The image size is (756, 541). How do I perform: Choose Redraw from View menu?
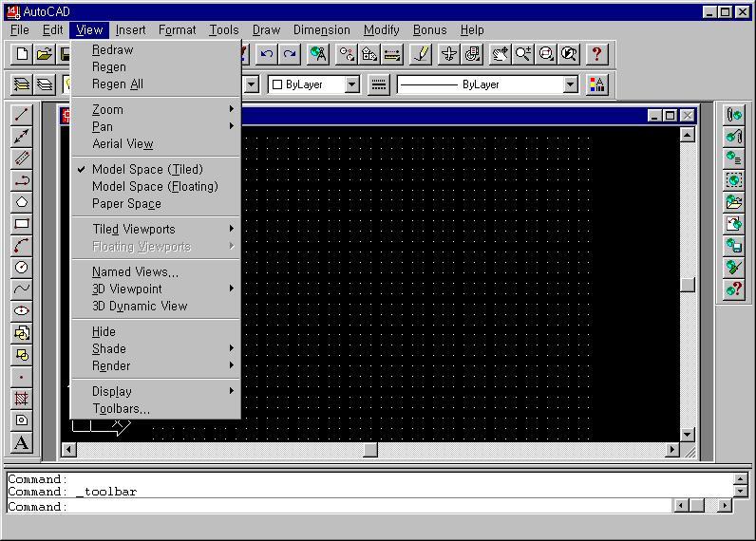click(x=156, y=49)
